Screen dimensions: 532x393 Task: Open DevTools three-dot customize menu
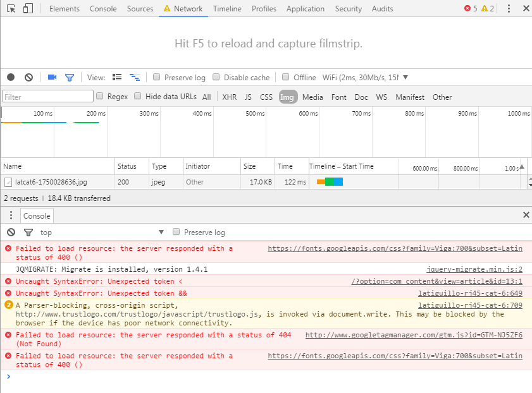(509, 9)
